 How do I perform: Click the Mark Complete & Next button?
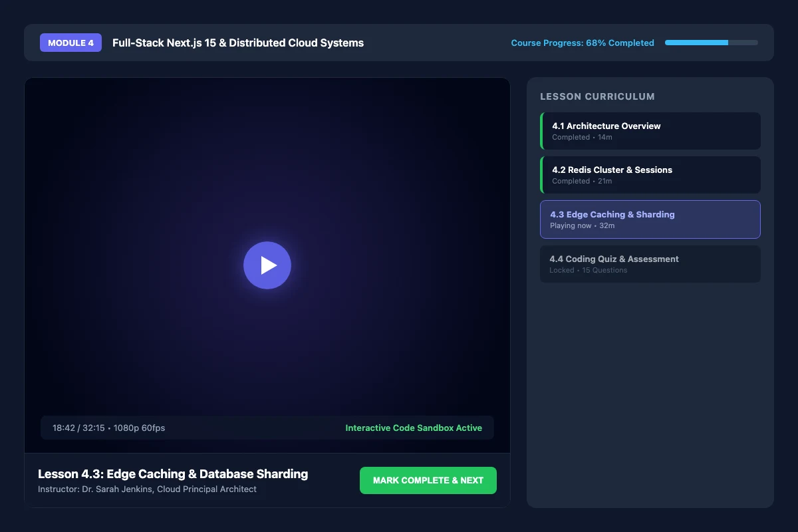(428, 480)
